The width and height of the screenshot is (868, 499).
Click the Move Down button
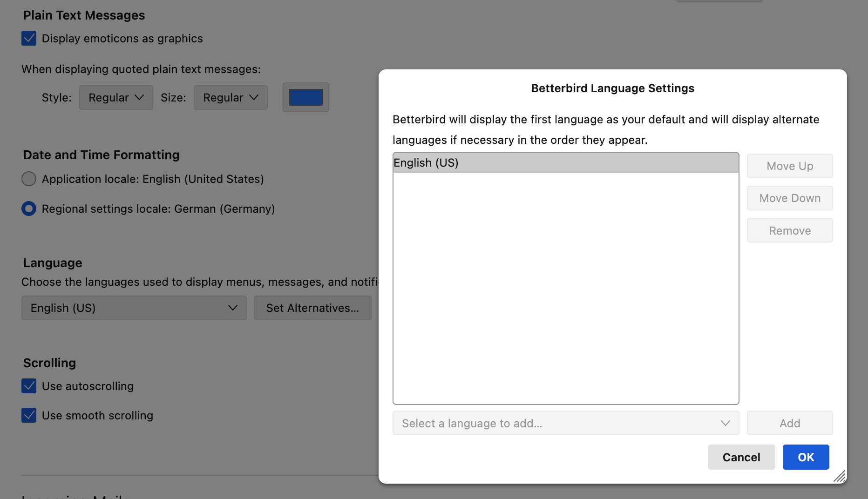[790, 198]
